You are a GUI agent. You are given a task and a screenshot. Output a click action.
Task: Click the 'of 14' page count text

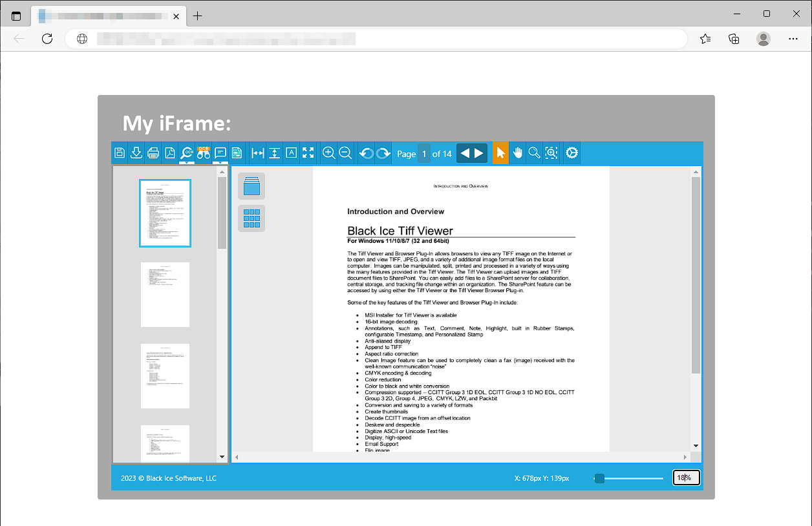tap(442, 154)
